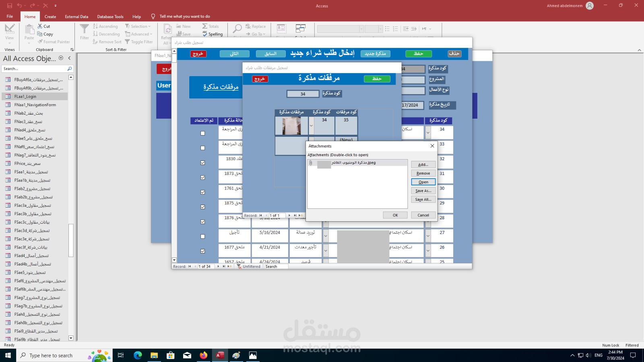Sort Ascending from the ribbon
The image size is (644, 362).
[105, 27]
